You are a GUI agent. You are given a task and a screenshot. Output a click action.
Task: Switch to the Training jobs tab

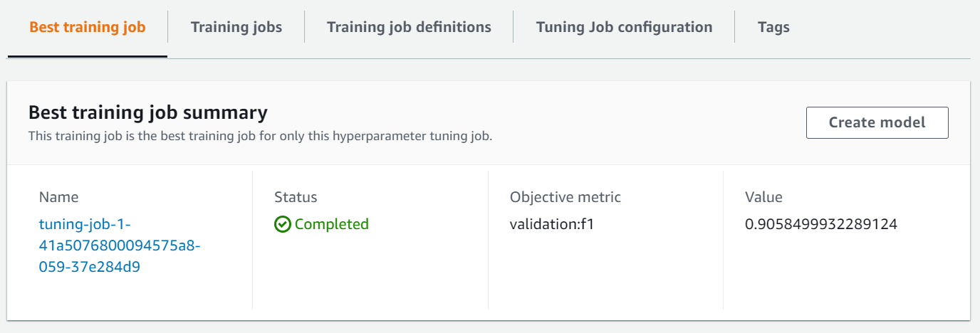coord(236,28)
